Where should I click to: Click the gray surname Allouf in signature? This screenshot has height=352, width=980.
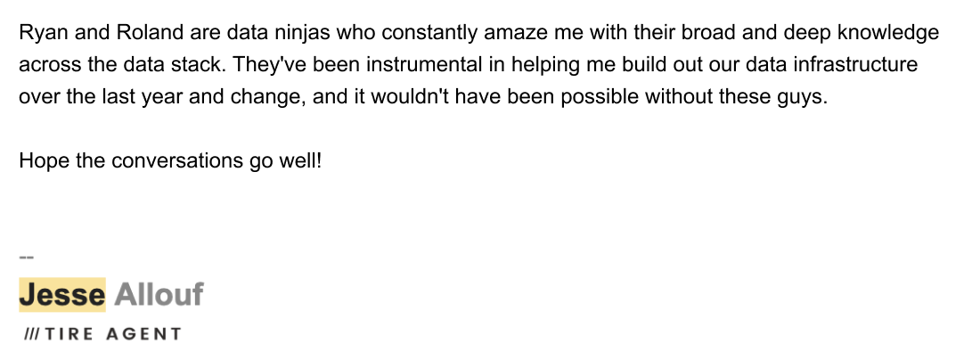[x=159, y=294]
